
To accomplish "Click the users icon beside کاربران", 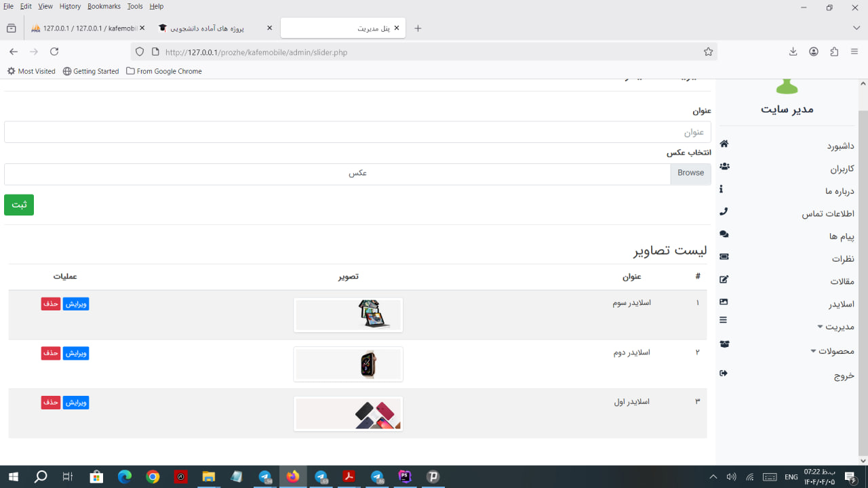I will click(x=724, y=166).
